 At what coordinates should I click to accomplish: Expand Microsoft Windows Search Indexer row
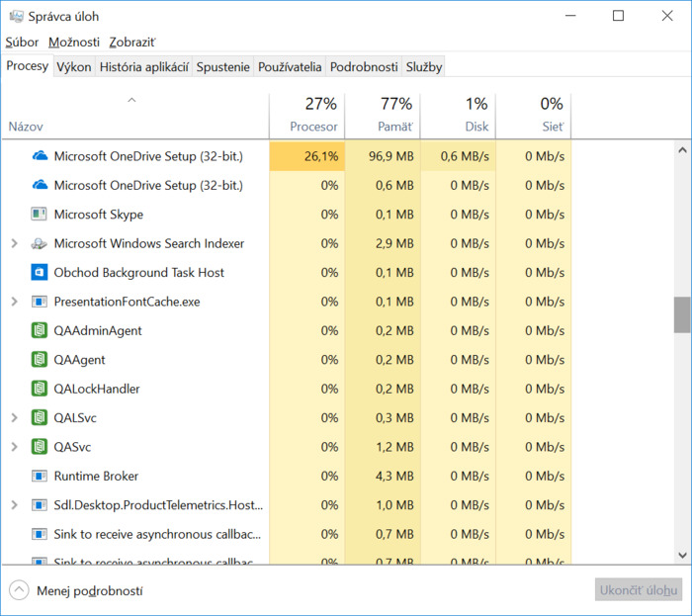point(14,243)
